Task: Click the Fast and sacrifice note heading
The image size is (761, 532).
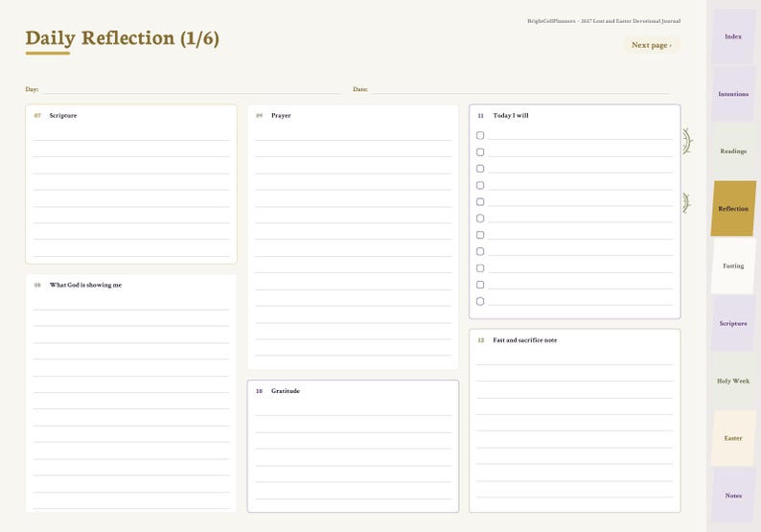Action: 524,340
